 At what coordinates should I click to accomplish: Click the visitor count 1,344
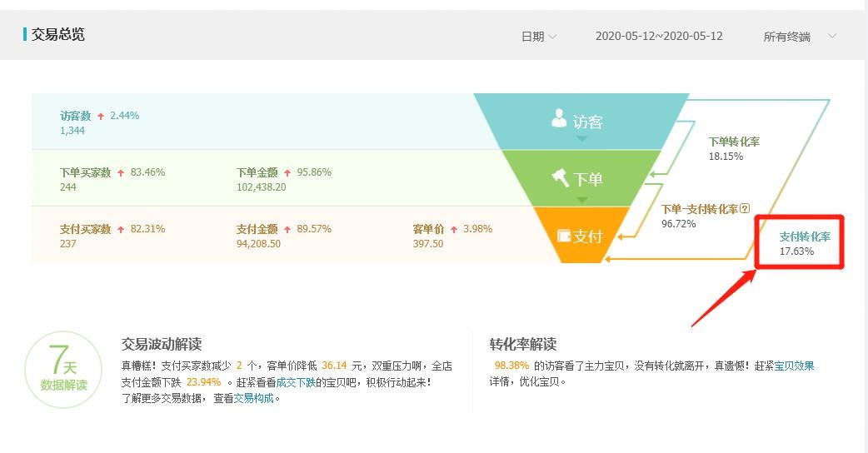click(x=72, y=131)
